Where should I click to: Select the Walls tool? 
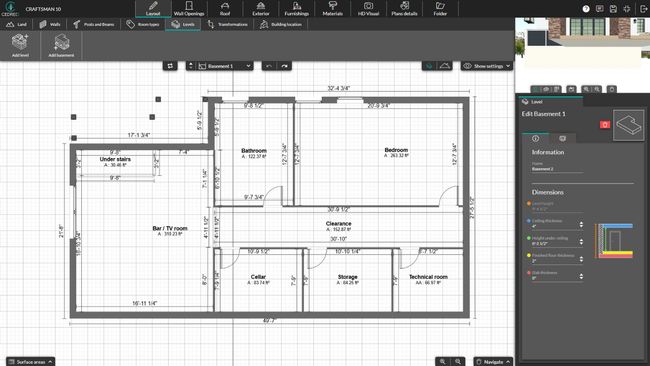point(50,24)
